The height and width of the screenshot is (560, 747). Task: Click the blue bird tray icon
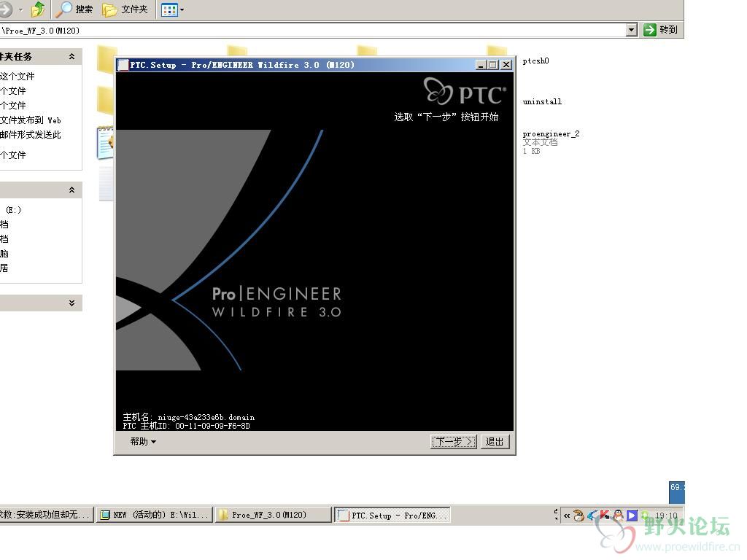coord(592,516)
